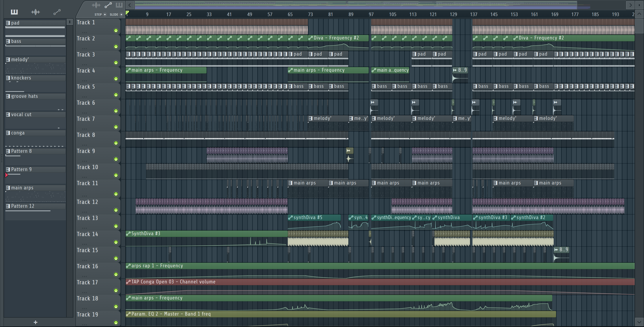
Task: Add a new pattern with plus button
Action: click(36, 322)
